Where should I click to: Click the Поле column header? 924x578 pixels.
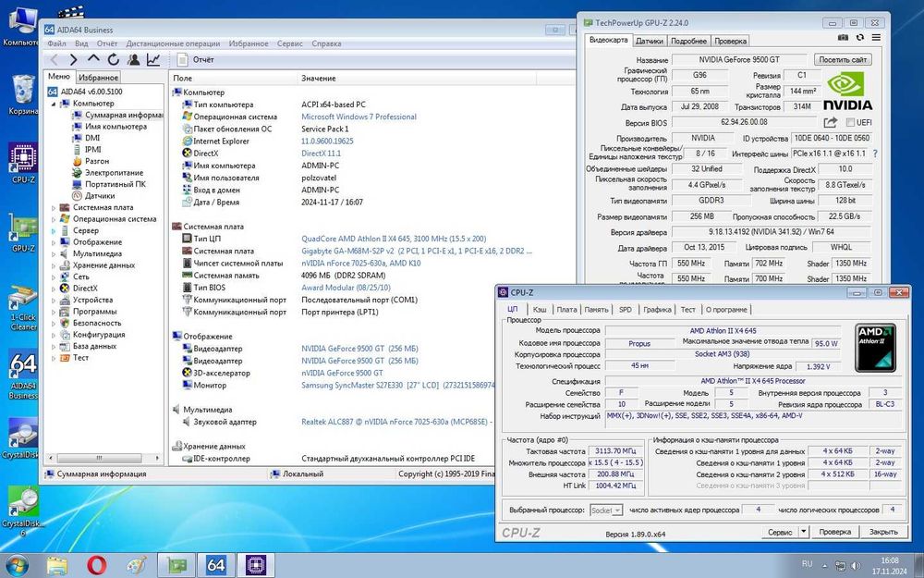point(234,78)
